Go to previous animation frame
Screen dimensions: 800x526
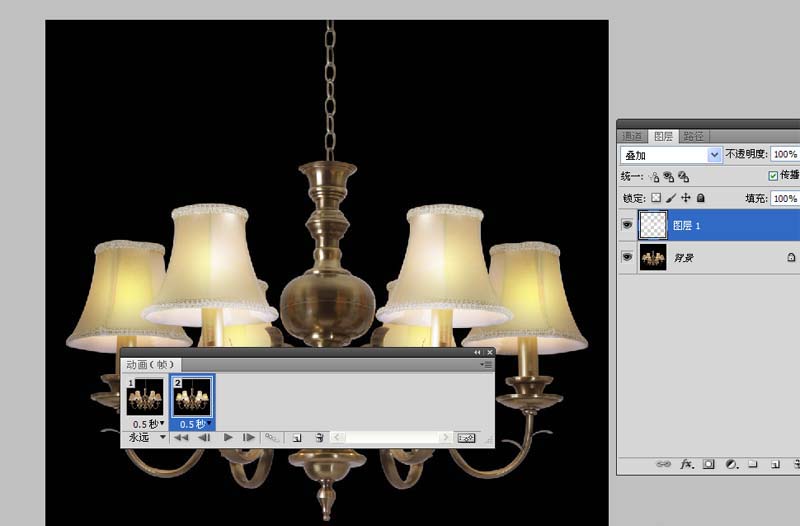204,438
